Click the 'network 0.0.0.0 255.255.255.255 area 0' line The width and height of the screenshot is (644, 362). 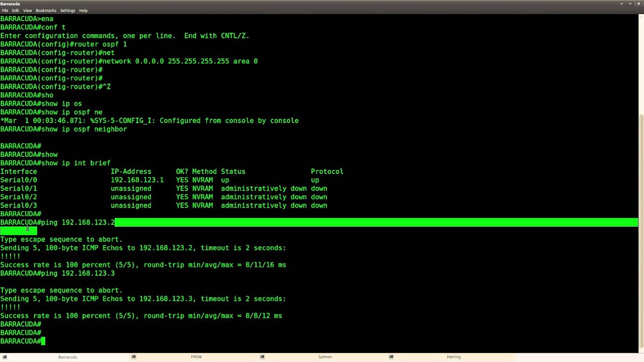pos(129,61)
